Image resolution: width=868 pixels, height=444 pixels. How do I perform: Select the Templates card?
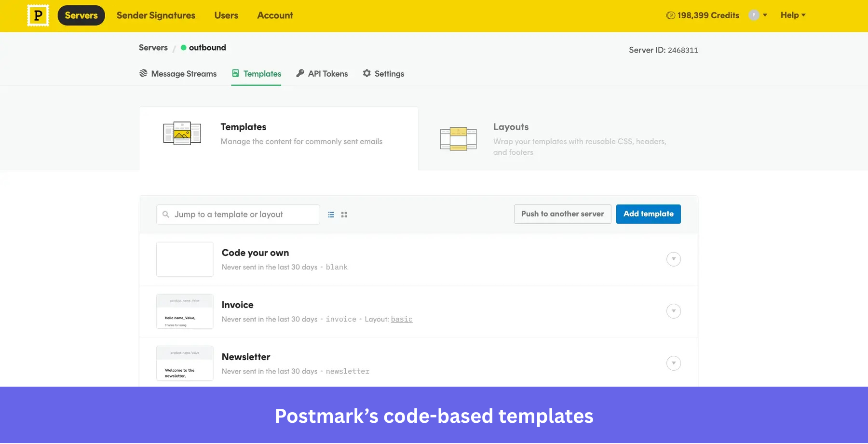pos(279,138)
